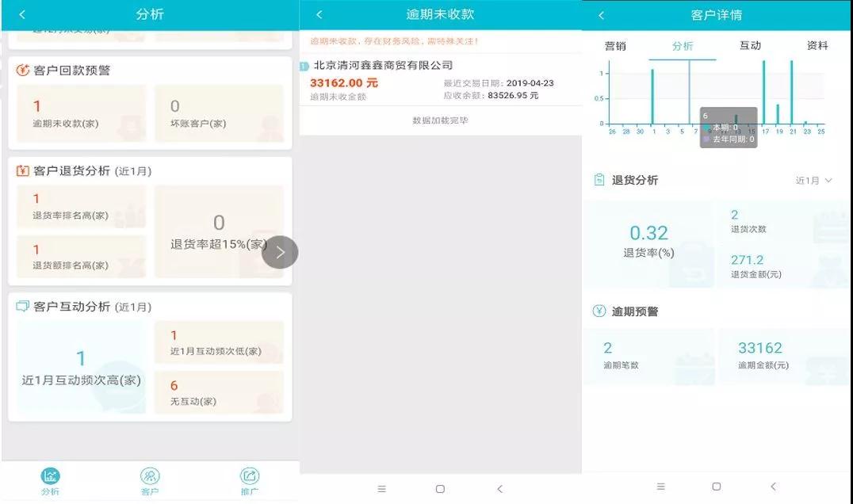Switch to the 营销 tab

[615, 46]
